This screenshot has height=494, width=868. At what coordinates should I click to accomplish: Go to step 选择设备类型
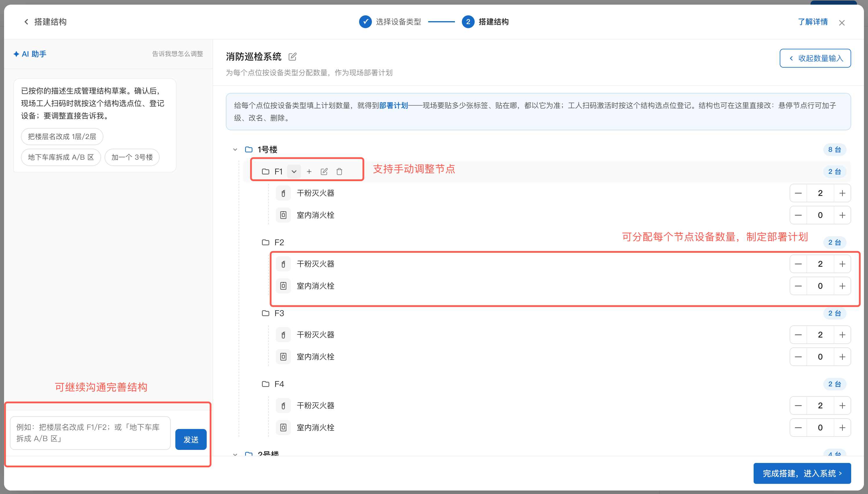tap(390, 22)
